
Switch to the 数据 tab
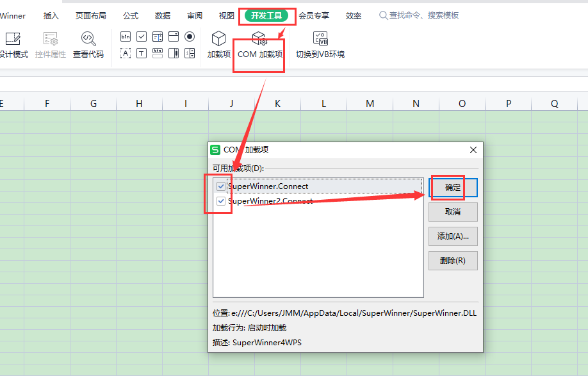[163, 16]
